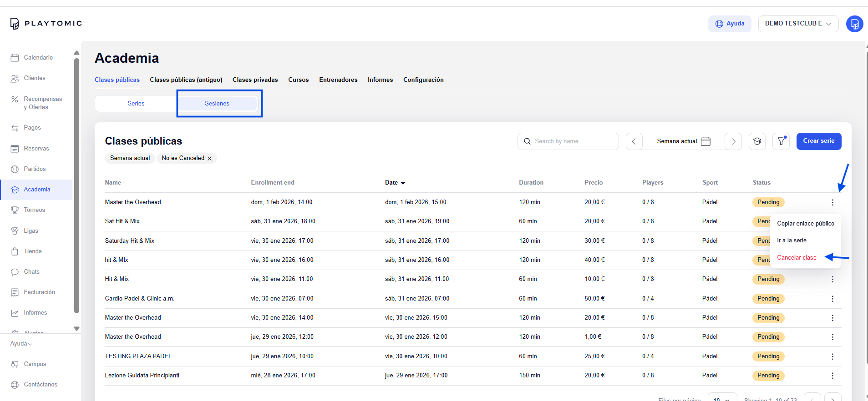Go to previous week arrow
This screenshot has width=868, height=401.
click(x=634, y=141)
